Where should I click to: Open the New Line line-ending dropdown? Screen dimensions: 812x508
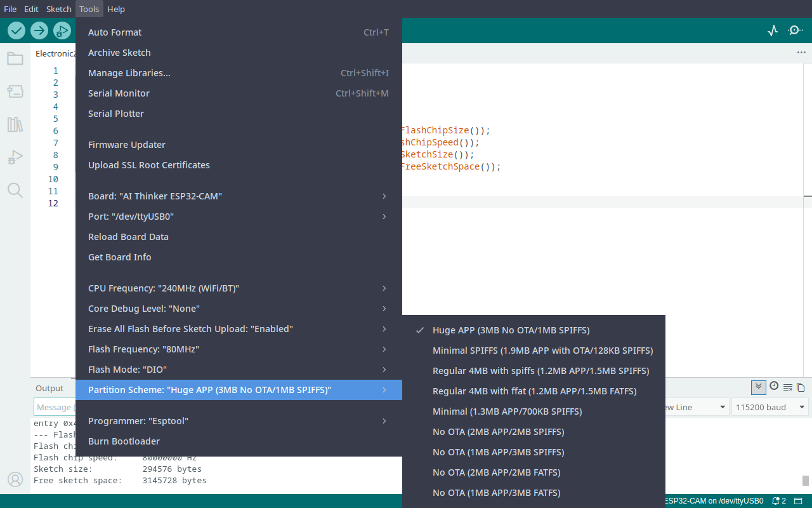(x=697, y=407)
